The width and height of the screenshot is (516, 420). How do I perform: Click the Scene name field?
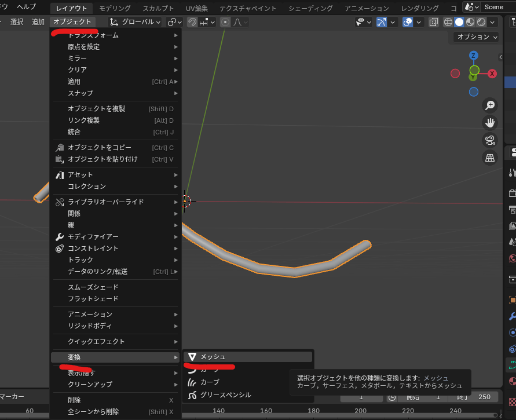tap(497, 7)
